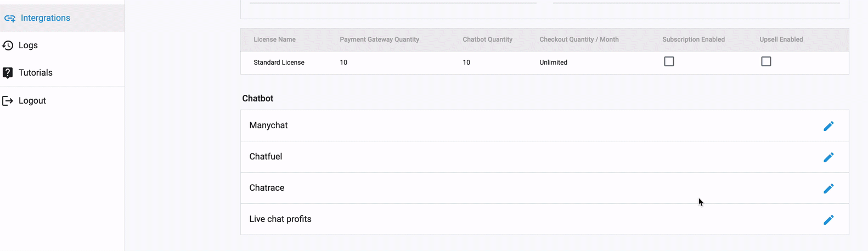Edit the Manychat chatbot via pencil icon
This screenshot has width=868, height=251.
pyautogui.click(x=828, y=126)
